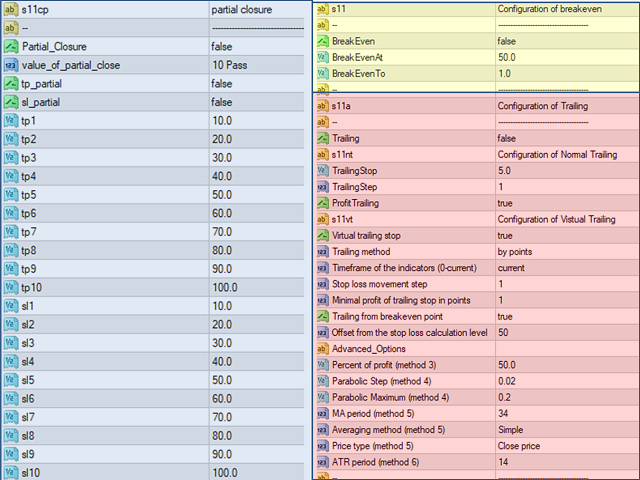Click the tp10 double-type icon
The width and height of the screenshot is (640, 480).
pyautogui.click(x=11, y=287)
